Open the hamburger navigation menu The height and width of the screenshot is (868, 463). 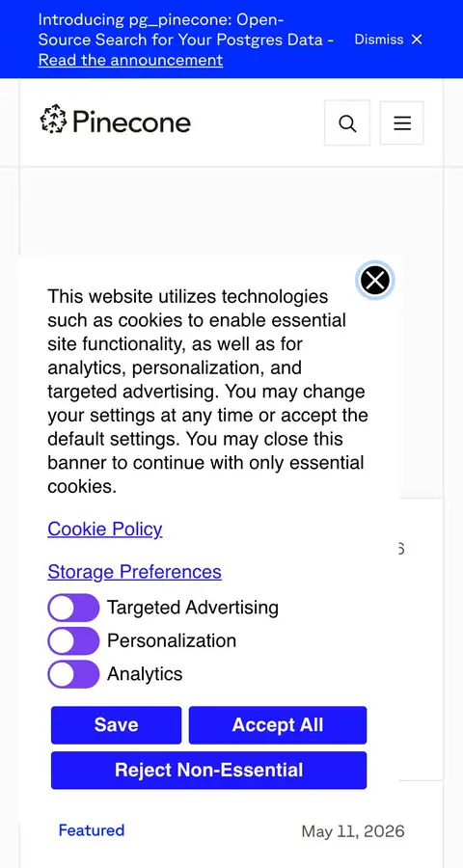point(402,122)
